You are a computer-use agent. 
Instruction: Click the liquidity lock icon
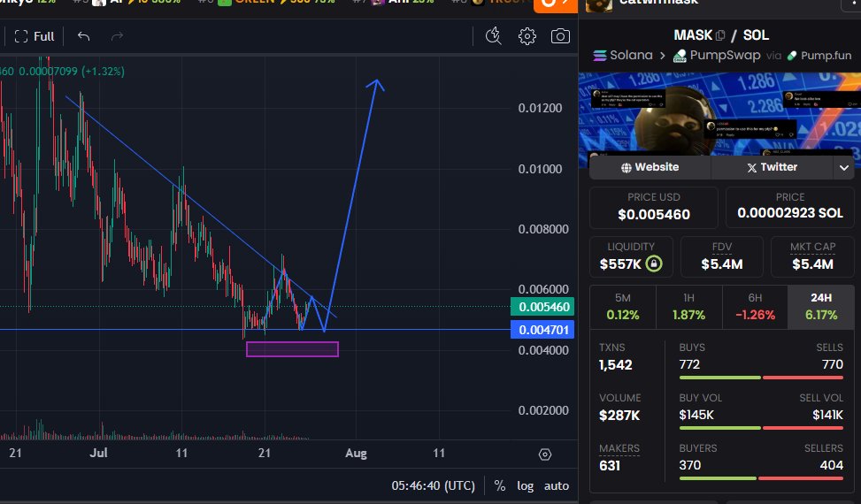pos(653,263)
